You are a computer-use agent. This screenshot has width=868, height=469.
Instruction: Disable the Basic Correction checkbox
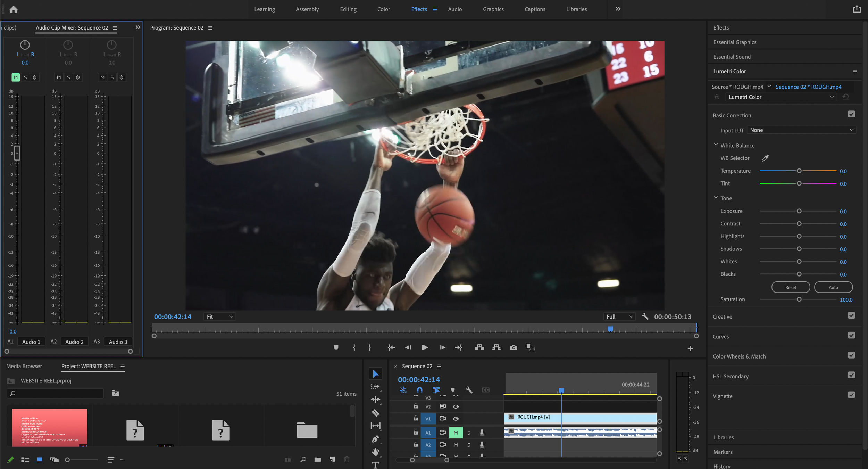tap(851, 114)
